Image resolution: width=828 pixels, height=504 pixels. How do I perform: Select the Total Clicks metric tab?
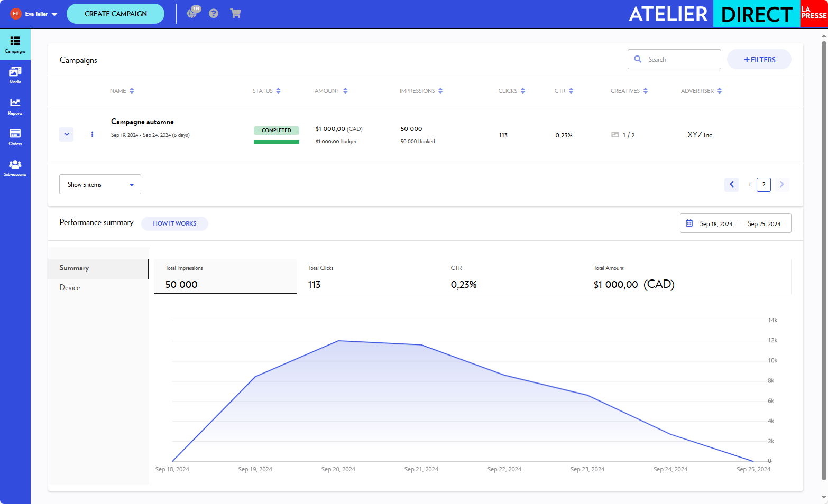coord(367,277)
